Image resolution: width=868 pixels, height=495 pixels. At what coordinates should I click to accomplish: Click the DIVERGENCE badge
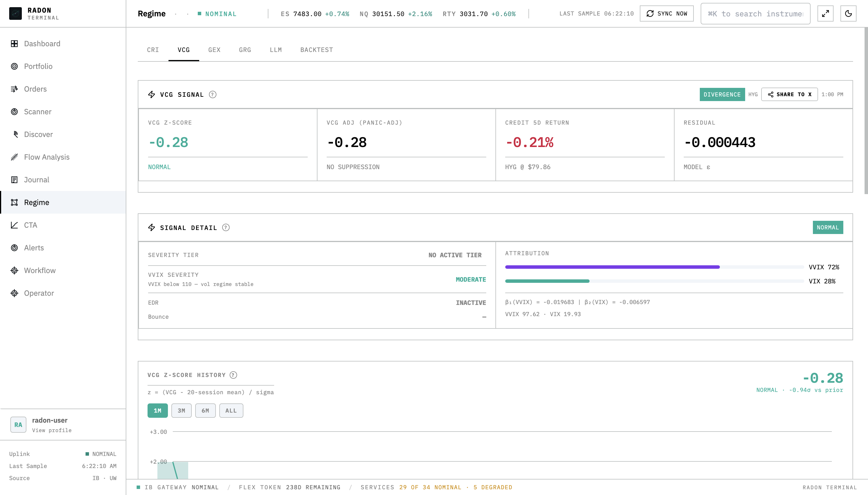(x=722, y=94)
